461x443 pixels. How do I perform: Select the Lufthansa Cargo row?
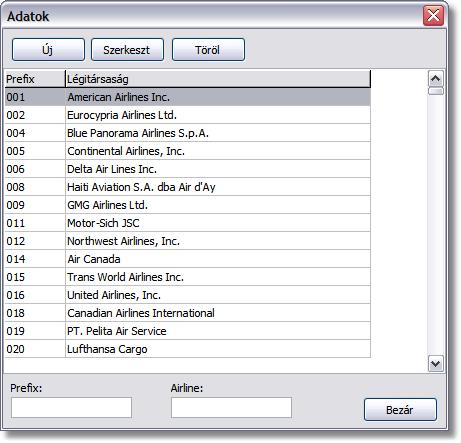pyautogui.click(x=188, y=349)
